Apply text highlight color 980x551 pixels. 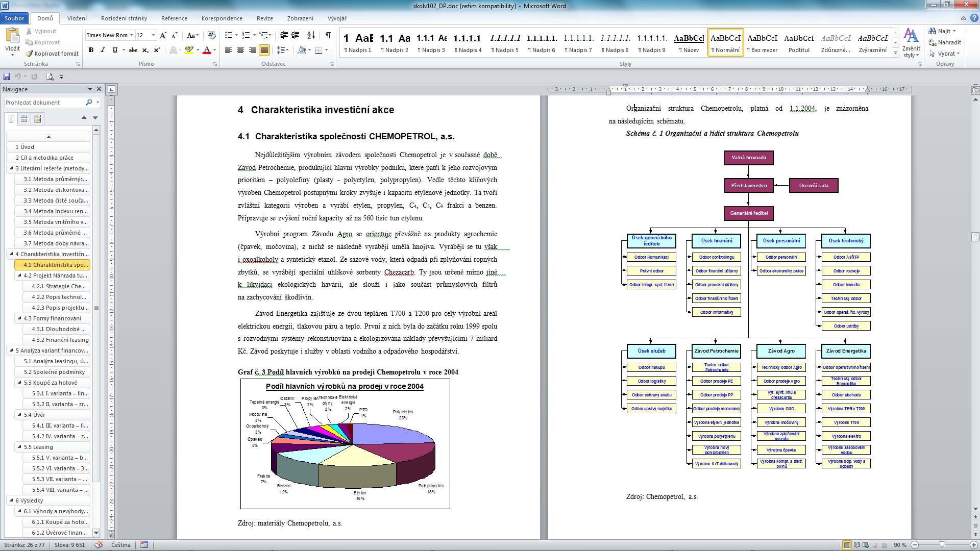[189, 50]
